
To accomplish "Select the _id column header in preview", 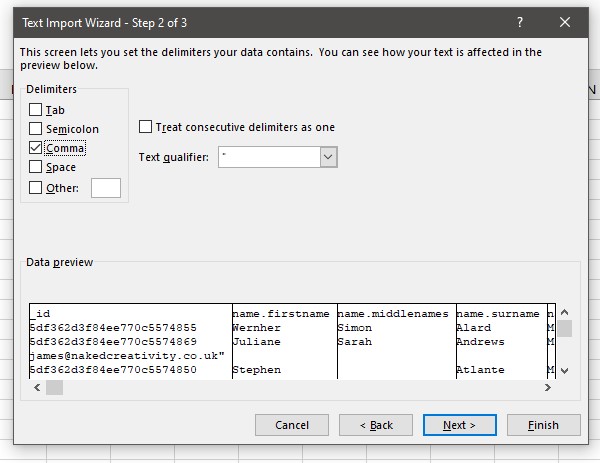I will pos(40,314).
